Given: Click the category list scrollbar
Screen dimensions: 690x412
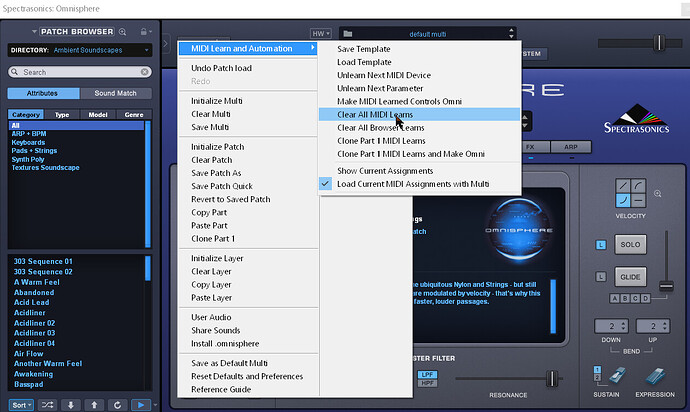Looking at the screenshot, I should pos(148,184).
